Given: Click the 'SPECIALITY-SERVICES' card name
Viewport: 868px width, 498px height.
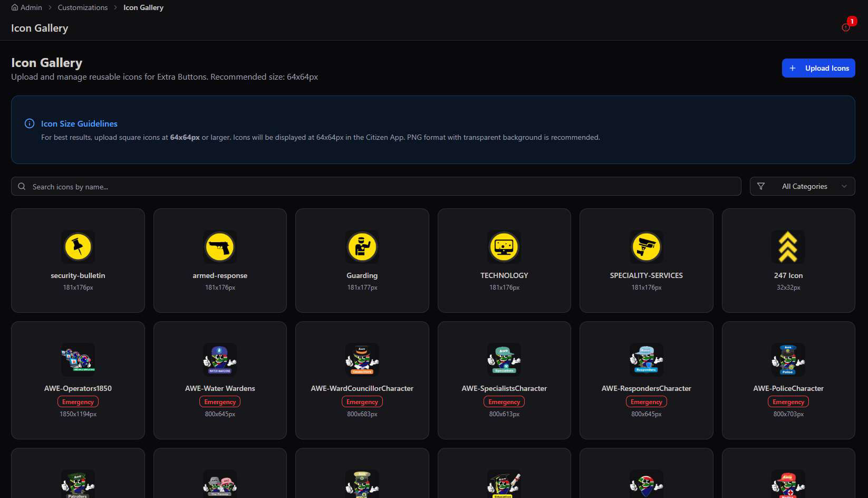Looking at the screenshot, I should click(x=647, y=275).
